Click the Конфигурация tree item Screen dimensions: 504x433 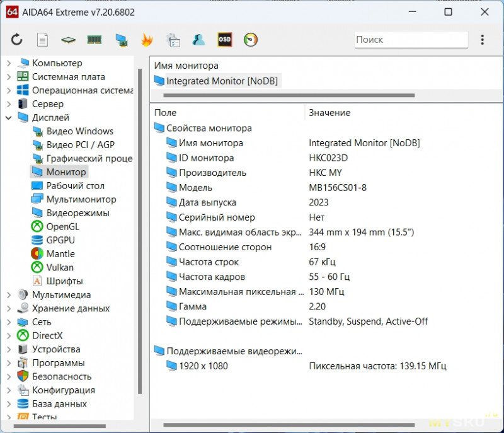click(x=56, y=390)
